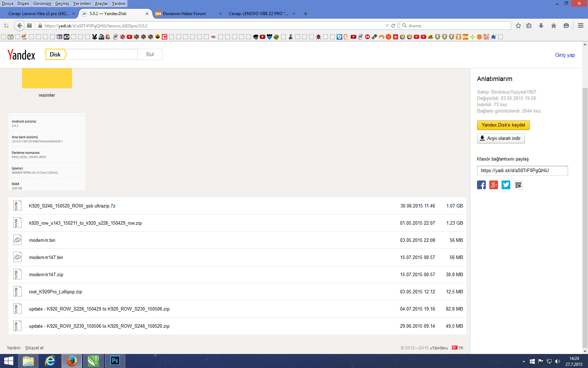Click the Disk service label
This screenshot has height=368, width=588.
[x=55, y=54]
